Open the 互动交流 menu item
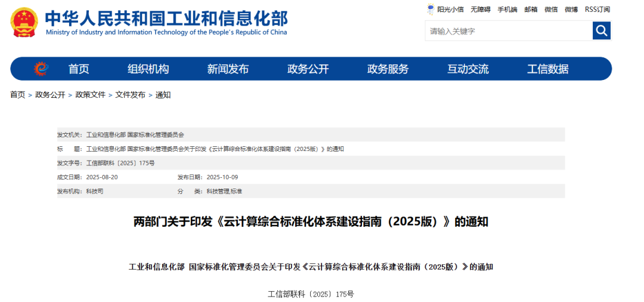Viewport: 644px width, 302px height. point(468,69)
